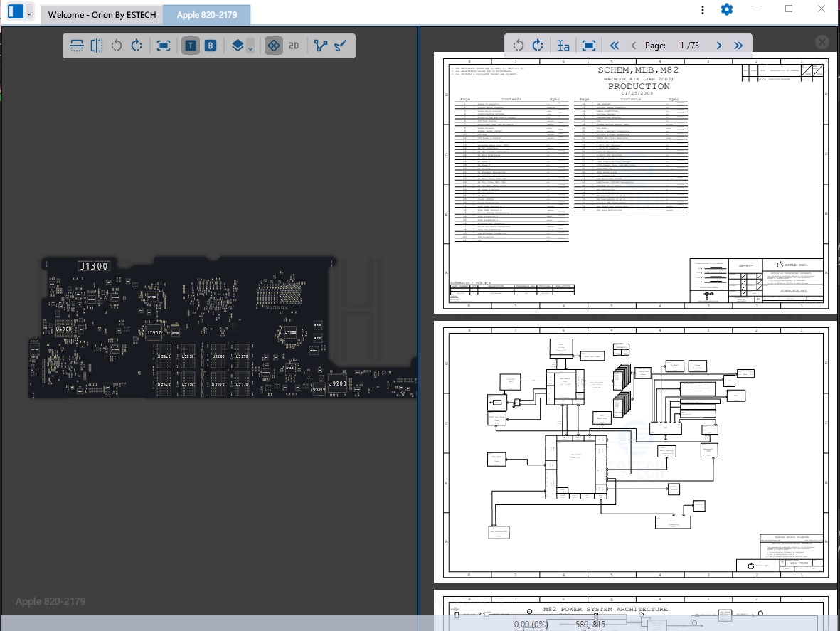Select chip U7100 on the board

[289, 332]
